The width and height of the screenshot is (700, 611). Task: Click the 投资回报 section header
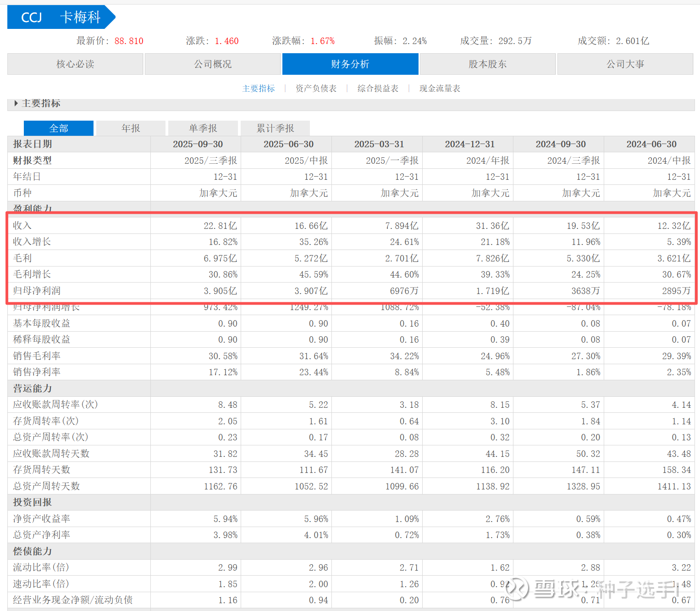[33, 502]
